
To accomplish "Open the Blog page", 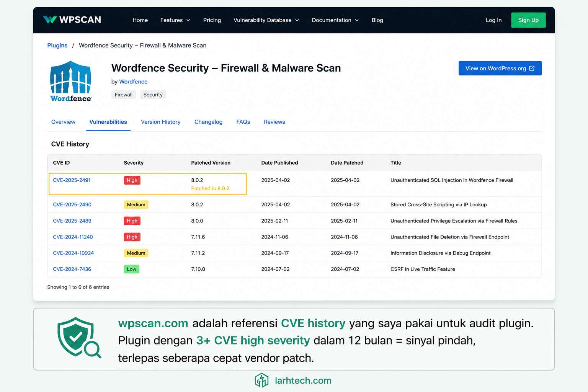I will click(377, 20).
